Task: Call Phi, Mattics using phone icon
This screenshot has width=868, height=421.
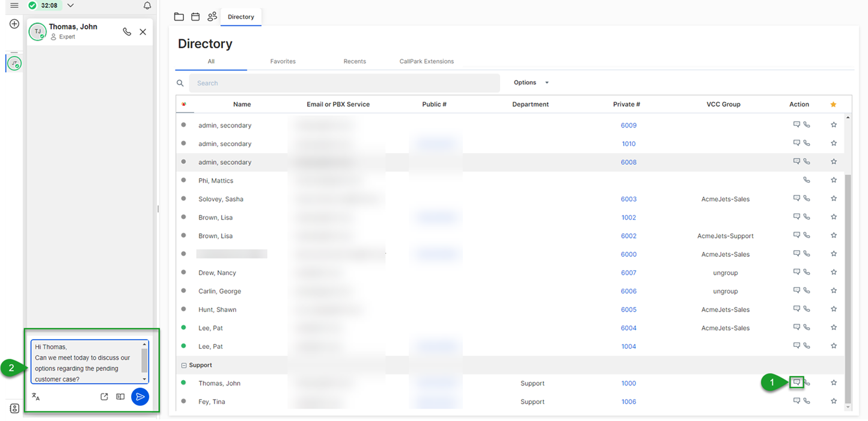Action: point(807,180)
